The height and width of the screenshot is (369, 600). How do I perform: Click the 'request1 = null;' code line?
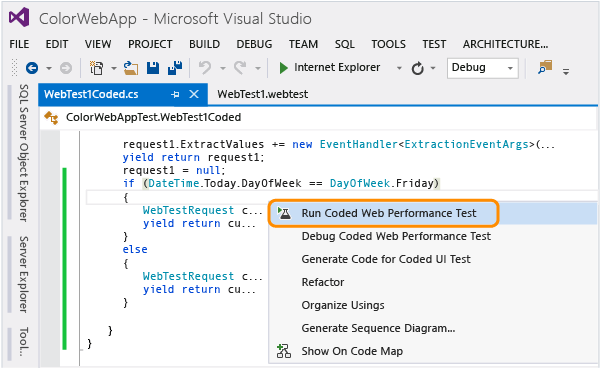pos(174,170)
